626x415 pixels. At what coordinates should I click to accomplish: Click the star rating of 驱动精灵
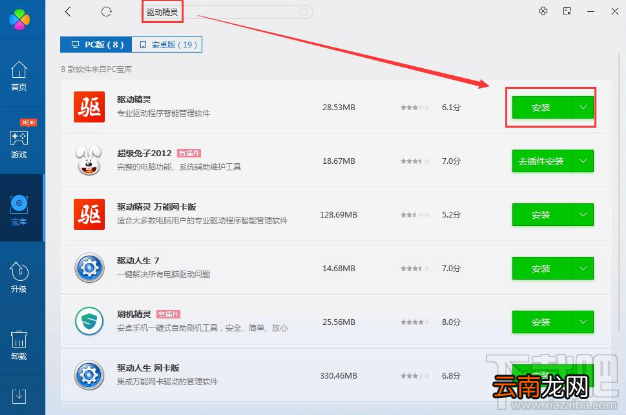[x=415, y=107]
